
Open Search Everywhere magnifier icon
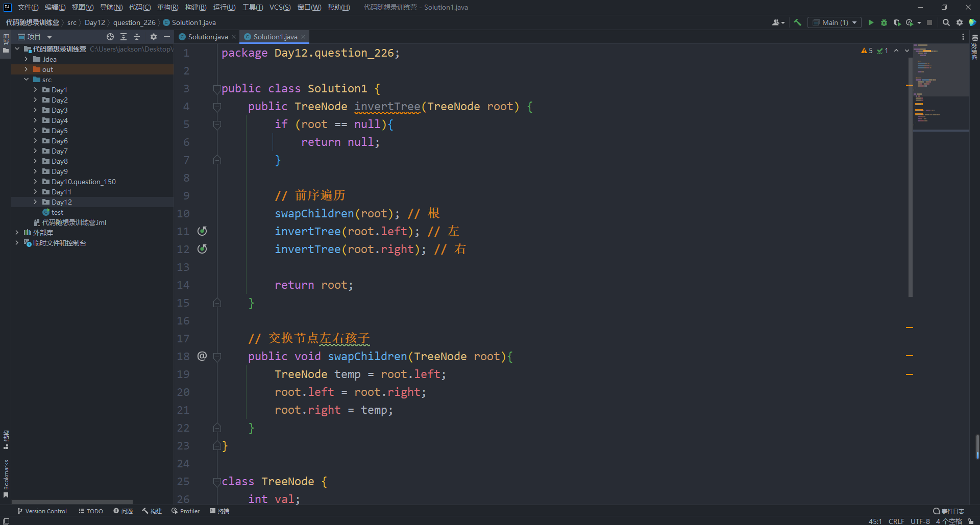pos(946,22)
